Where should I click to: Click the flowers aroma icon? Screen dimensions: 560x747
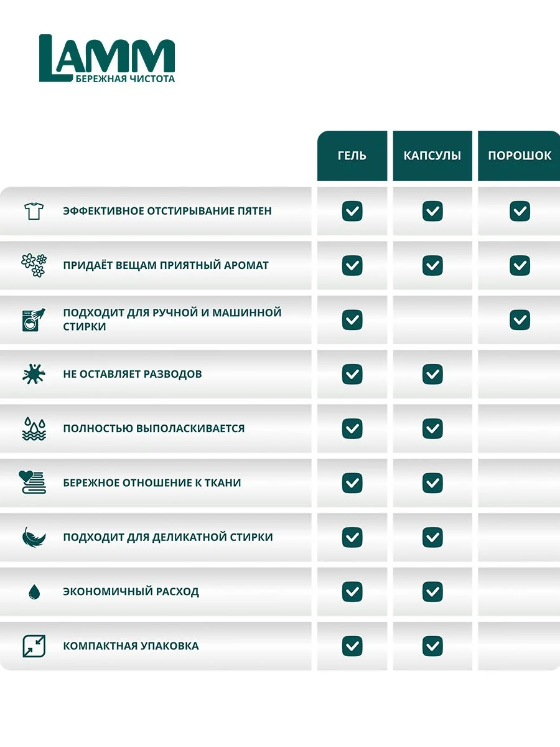[x=34, y=265]
